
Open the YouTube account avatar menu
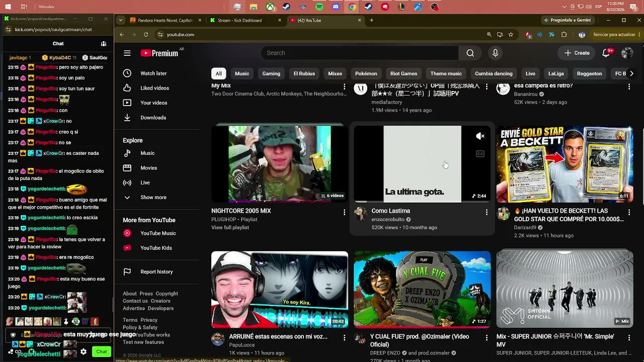pyautogui.click(x=627, y=53)
